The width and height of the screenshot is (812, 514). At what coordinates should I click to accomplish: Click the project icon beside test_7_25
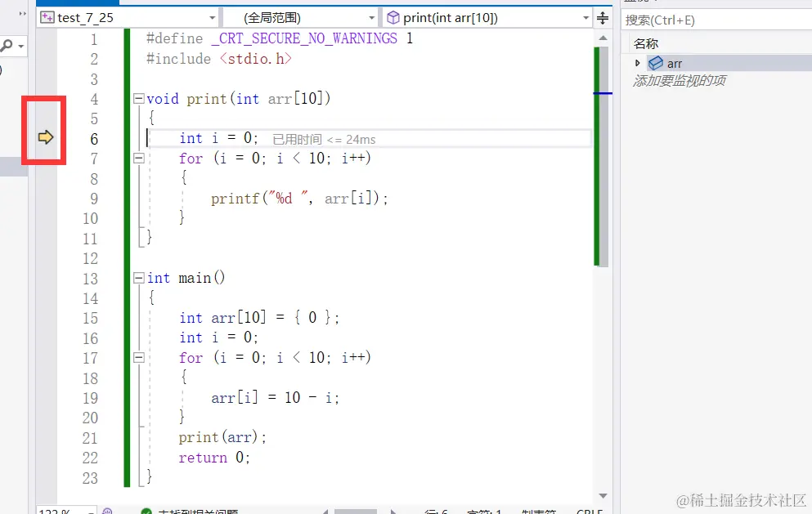click(x=47, y=18)
